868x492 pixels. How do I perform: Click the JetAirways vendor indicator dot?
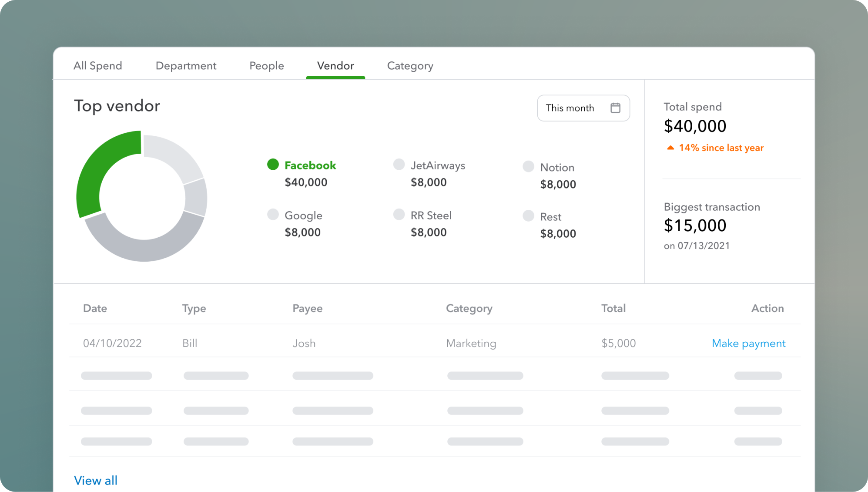pyautogui.click(x=399, y=165)
